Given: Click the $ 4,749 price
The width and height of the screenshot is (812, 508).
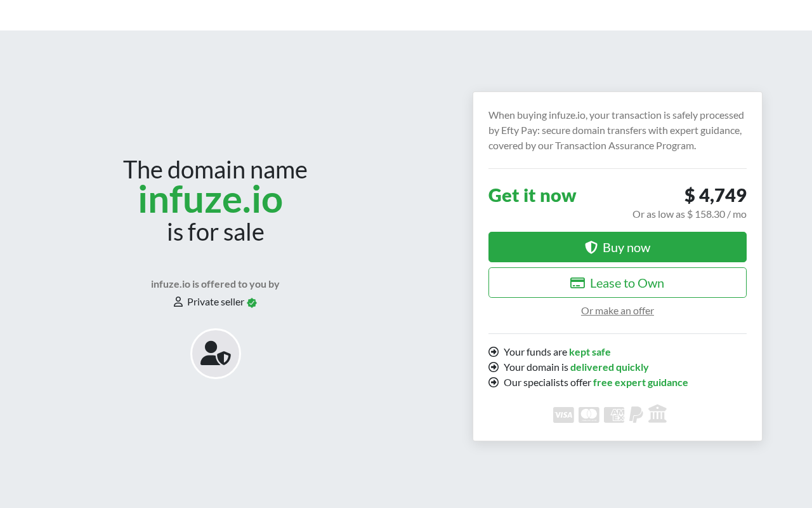Looking at the screenshot, I should point(715,195).
